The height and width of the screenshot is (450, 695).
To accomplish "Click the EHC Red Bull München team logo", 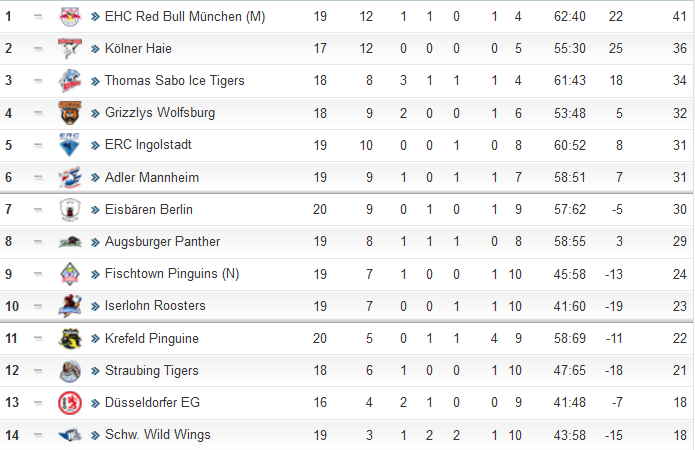I will (x=70, y=16).
